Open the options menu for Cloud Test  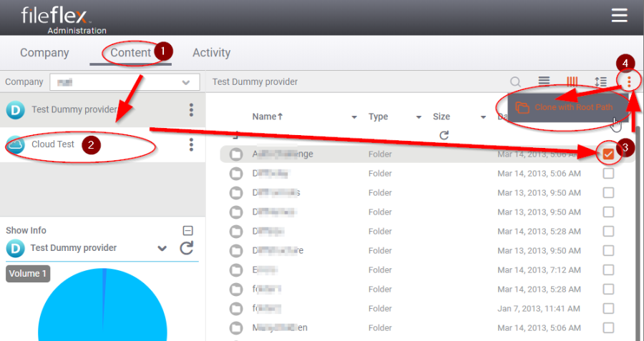(x=191, y=144)
